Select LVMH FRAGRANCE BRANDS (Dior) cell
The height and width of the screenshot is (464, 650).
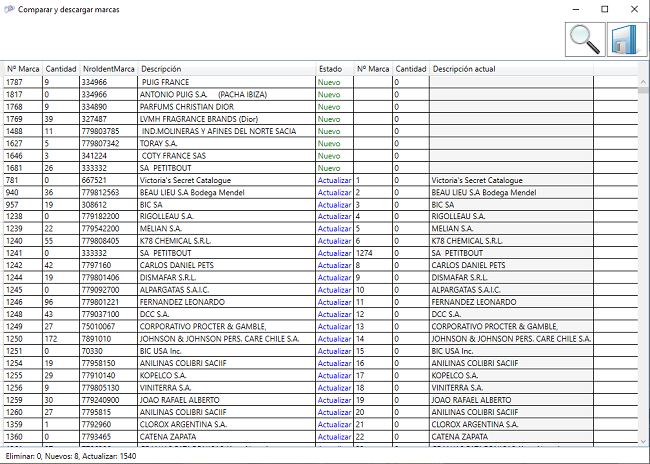[x=226, y=119]
